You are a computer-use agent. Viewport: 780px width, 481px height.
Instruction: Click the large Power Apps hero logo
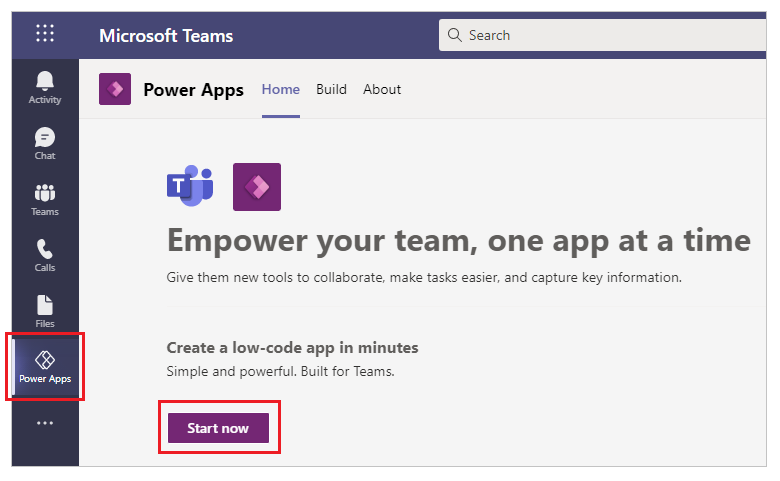click(257, 187)
